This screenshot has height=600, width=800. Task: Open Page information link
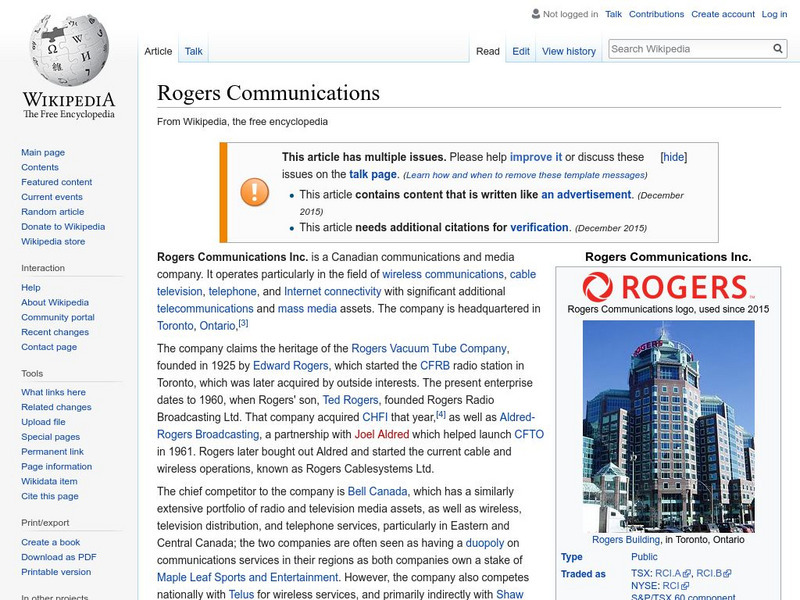(57, 466)
